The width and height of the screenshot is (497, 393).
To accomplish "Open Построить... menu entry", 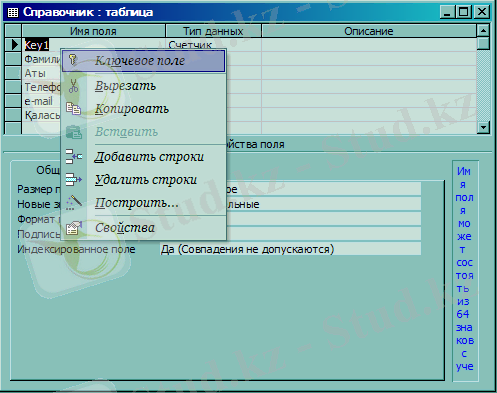I will [137, 202].
